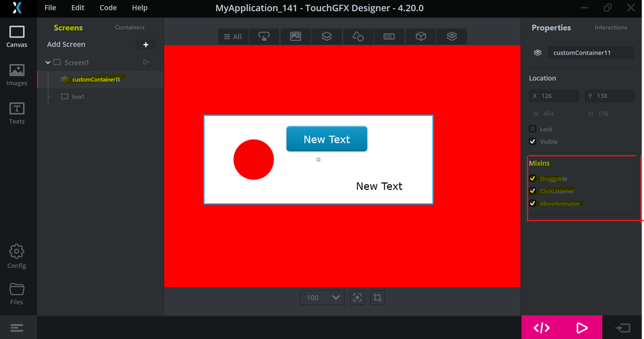Click the run target arrow icon

623,328
